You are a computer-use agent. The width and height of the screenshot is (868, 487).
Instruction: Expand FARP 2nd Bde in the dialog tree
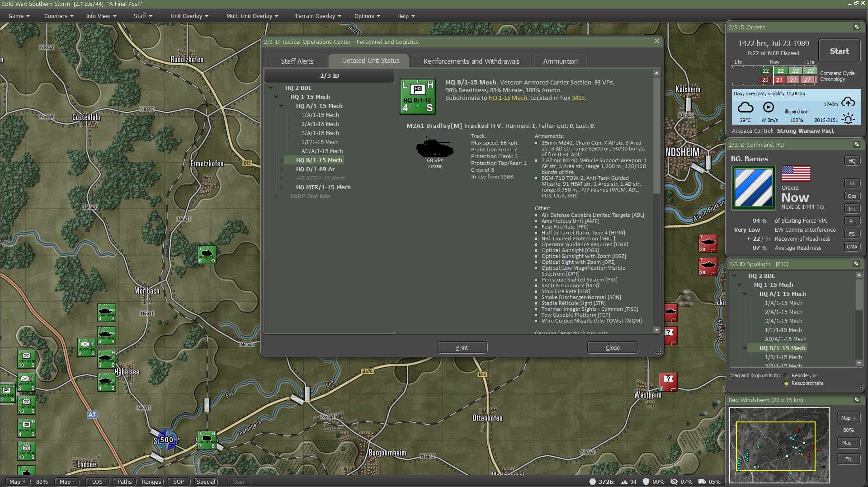tap(276, 196)
